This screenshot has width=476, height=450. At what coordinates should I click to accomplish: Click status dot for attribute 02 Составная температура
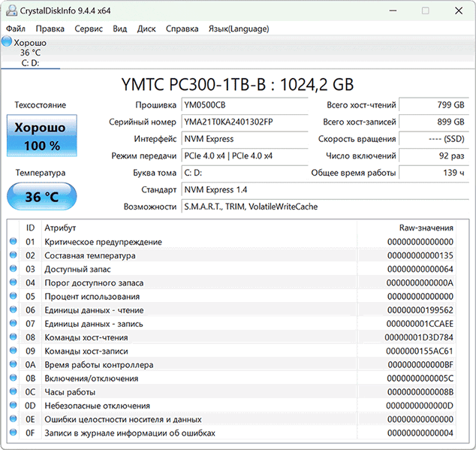pyautogui.click(x=13, y=255)
